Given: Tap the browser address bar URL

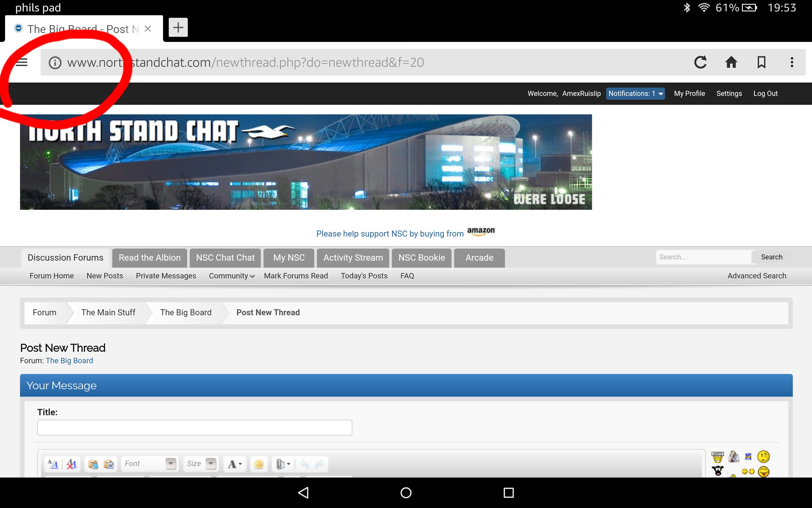Looking at the screenshot, I should 245,63.
